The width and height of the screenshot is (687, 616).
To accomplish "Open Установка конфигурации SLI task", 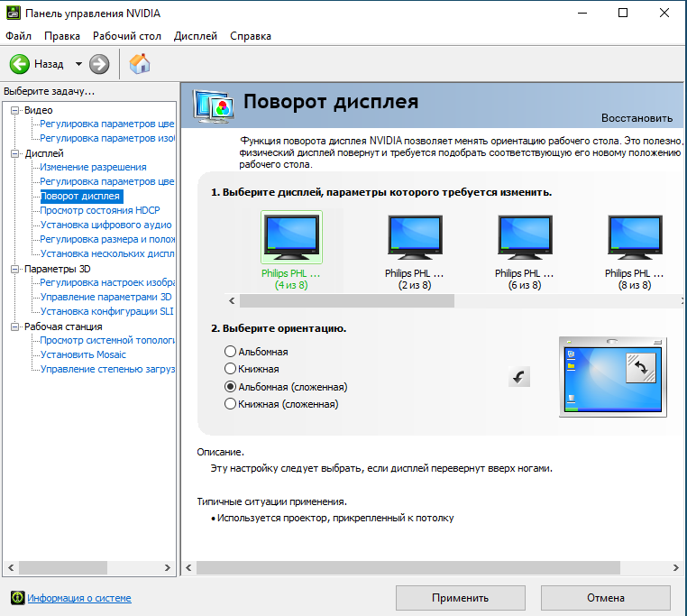I will (x=107, y=311).
